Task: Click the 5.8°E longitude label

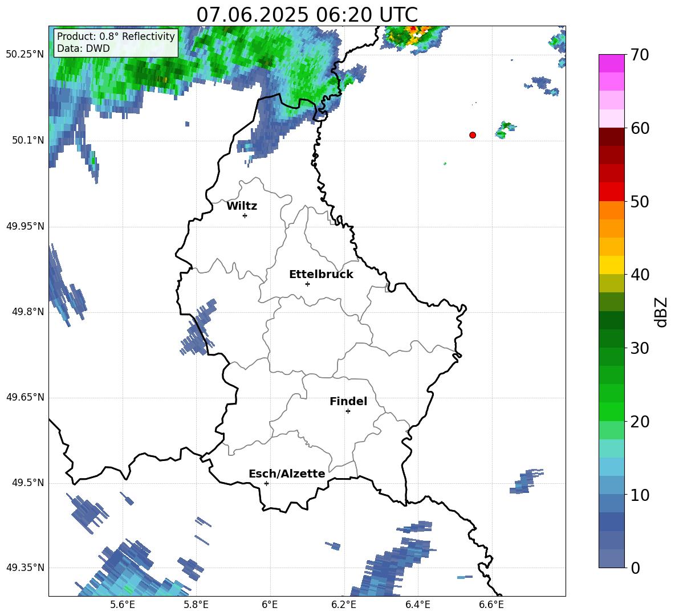Action: (x=196, y=605)
